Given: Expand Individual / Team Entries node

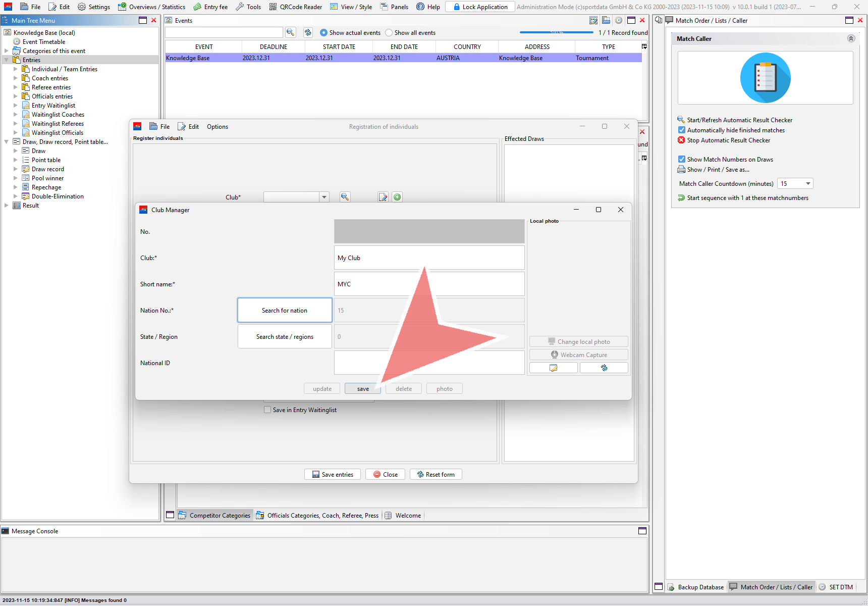Looking at the screenshot, I should click(15, 69).
